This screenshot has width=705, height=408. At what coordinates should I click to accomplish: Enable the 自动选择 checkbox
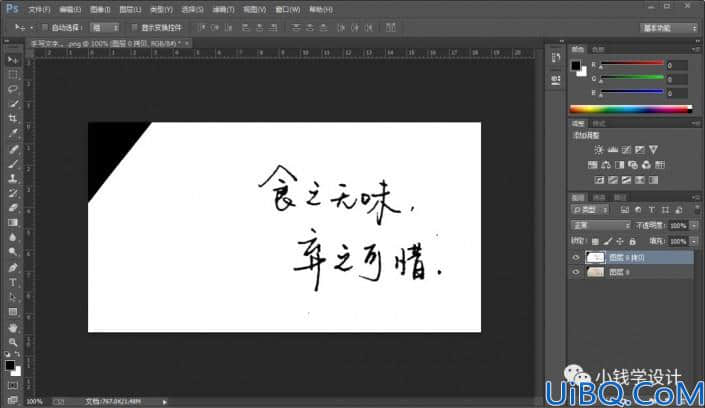click(45, 28)
